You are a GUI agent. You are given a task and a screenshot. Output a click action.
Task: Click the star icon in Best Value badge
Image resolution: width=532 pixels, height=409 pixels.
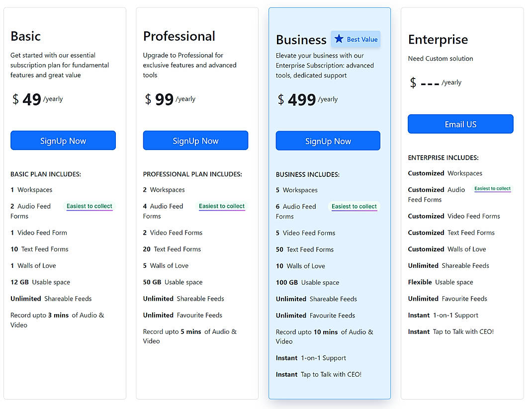(x=340, y=39)
